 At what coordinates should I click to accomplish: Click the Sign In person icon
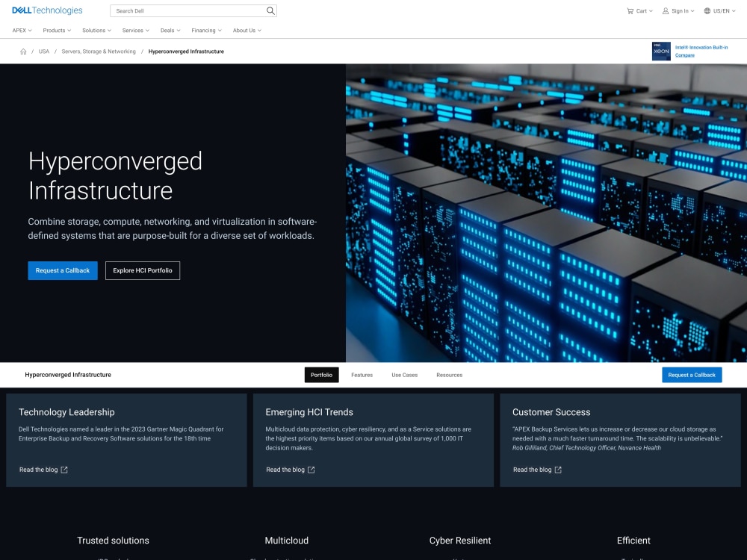666,10
